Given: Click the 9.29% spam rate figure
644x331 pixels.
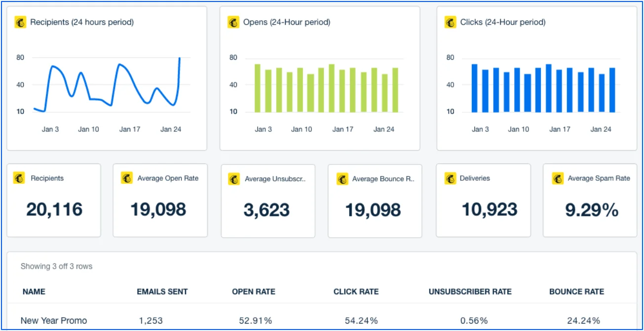Looking at the screenshot, I should (x=592, y=210).
